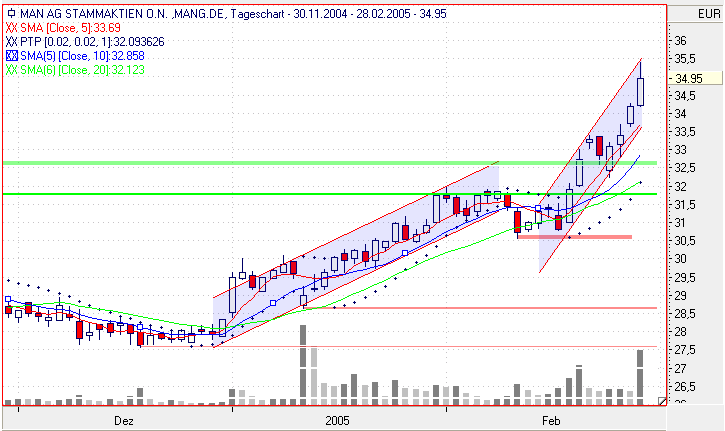Select the red support line near 28.65
725x431 pixels.
pyautogui.click(x=479, y=308)
